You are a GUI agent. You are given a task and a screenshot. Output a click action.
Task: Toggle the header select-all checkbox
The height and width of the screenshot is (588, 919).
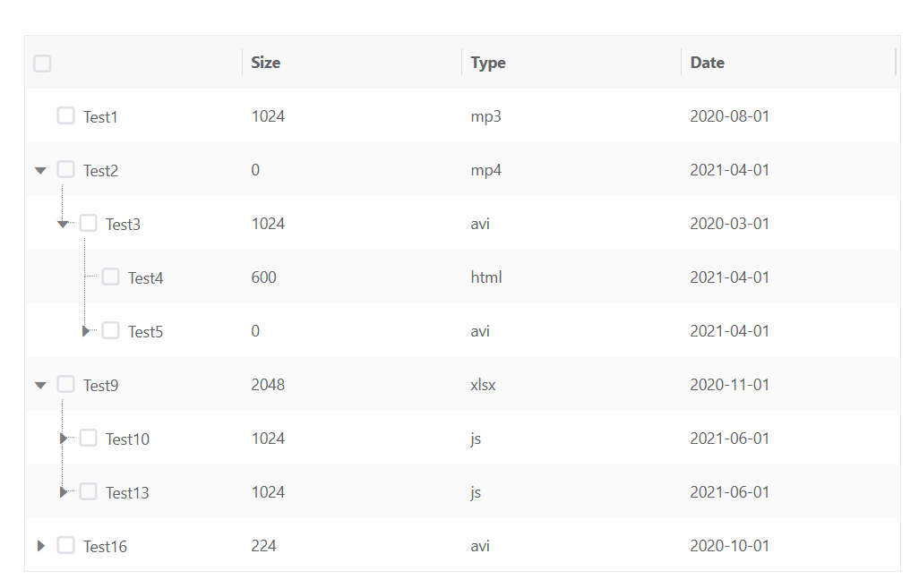coord(42,64)
